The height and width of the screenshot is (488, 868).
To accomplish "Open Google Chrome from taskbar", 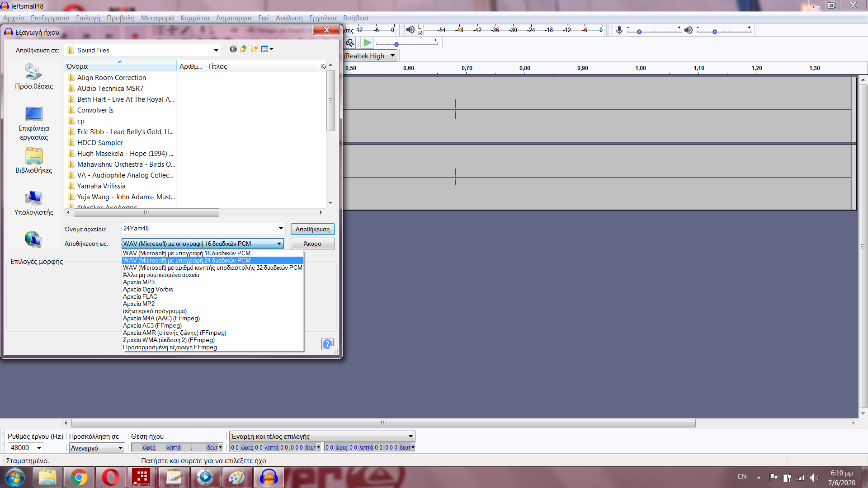I will (79, 477).
